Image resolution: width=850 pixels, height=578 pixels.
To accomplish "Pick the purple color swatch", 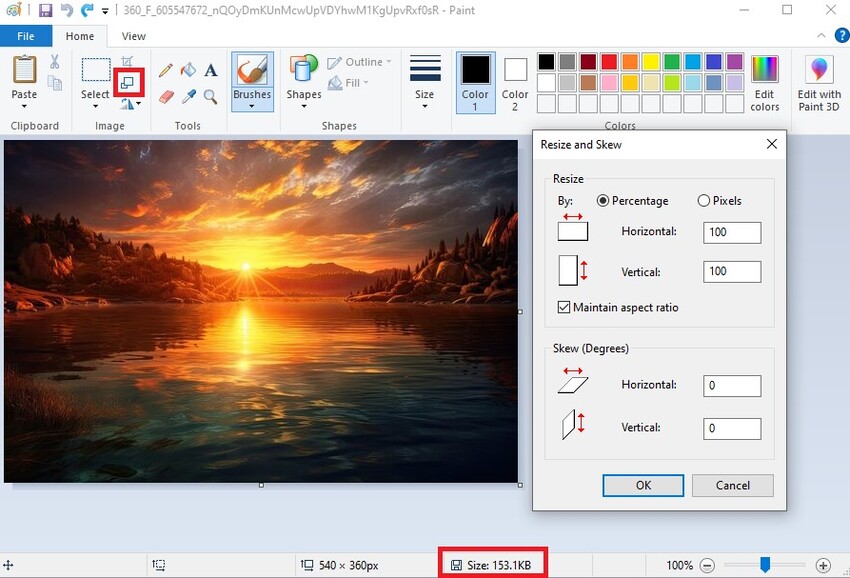I will [734, 61].
